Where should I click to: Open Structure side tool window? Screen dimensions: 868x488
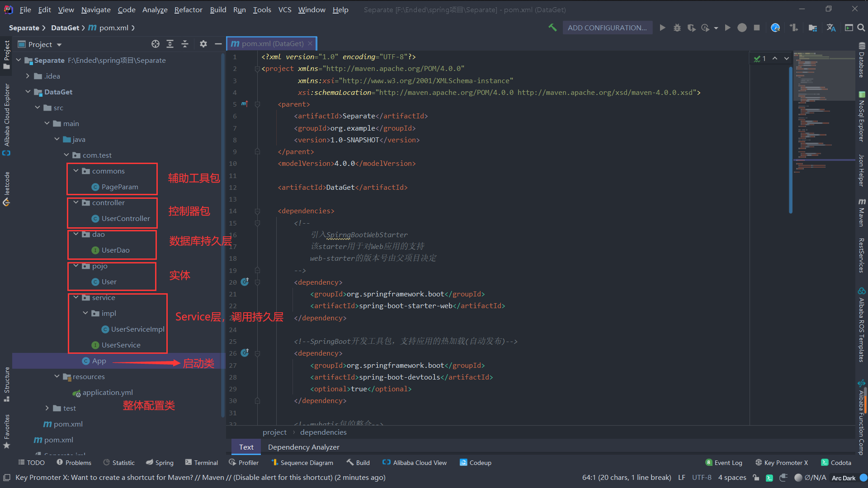tap(6, 384)
